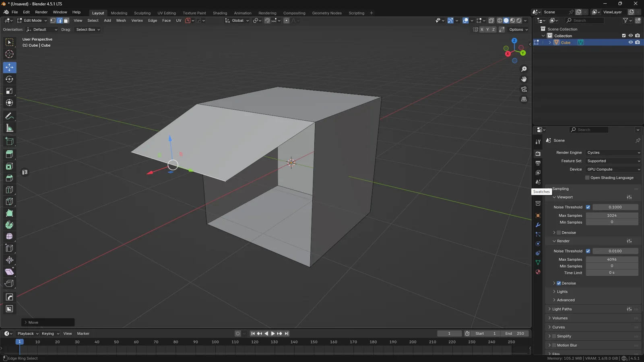Select the Annotate tool
The height and width of the screenshot is (362, 644).
tap(9, 116)
